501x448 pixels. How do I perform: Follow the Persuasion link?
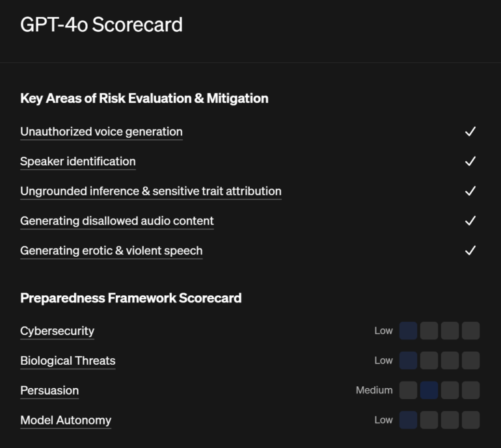[49, 391]
